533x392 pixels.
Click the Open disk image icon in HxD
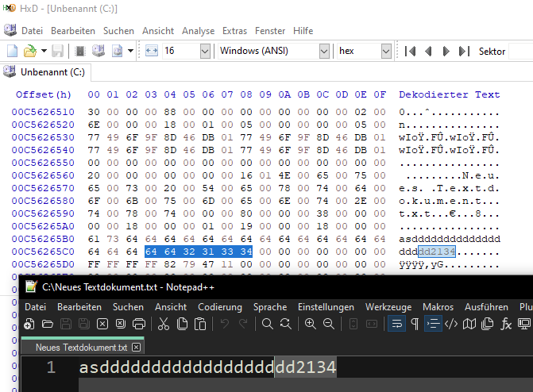click(118, 51)
